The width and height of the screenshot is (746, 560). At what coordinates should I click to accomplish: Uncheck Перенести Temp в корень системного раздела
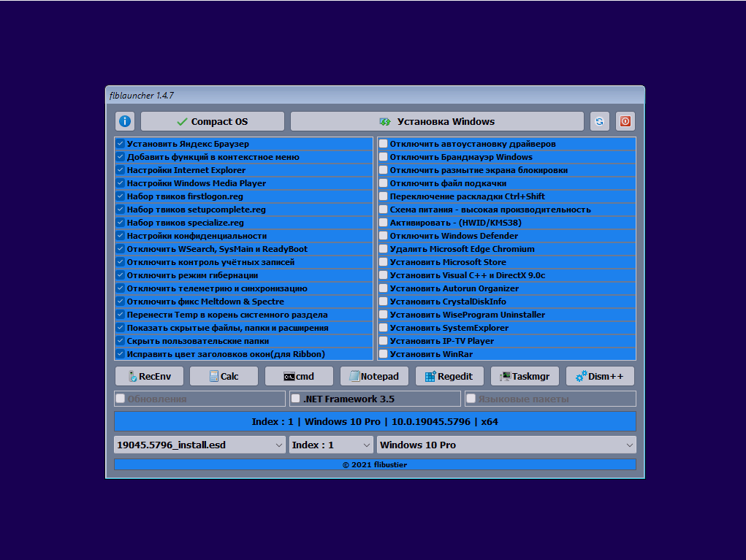coord(121,315)
